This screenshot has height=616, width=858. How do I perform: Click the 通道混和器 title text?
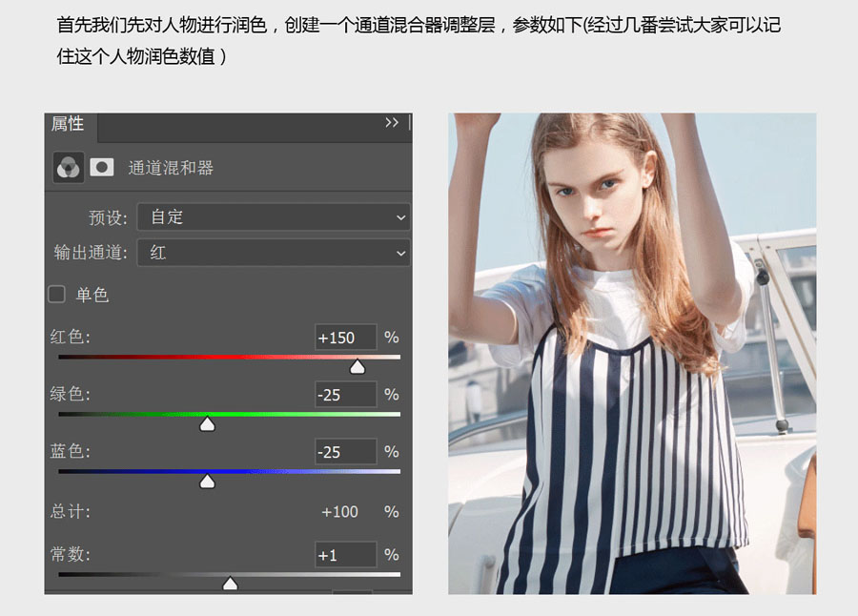pyautogui.click(x=171, y=168)
